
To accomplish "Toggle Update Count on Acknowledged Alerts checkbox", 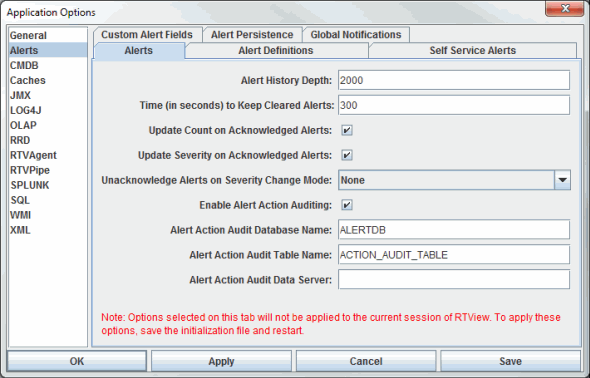I will point(347,131).
